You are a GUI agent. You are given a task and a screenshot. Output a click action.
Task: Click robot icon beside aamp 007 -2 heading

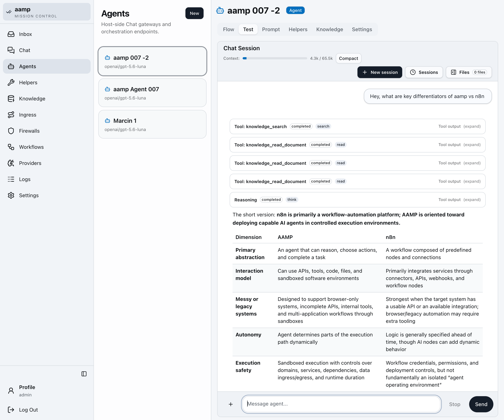click(220, 11)
